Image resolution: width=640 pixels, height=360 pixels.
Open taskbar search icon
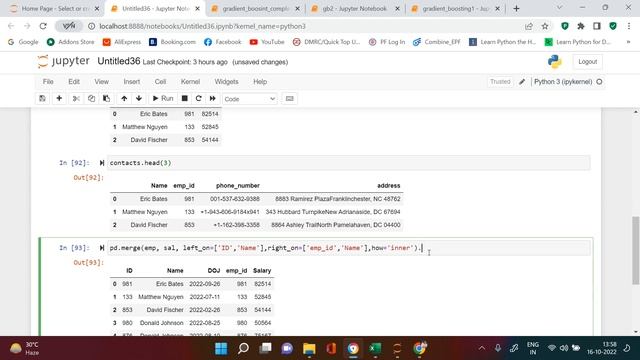tap(243, 348)
